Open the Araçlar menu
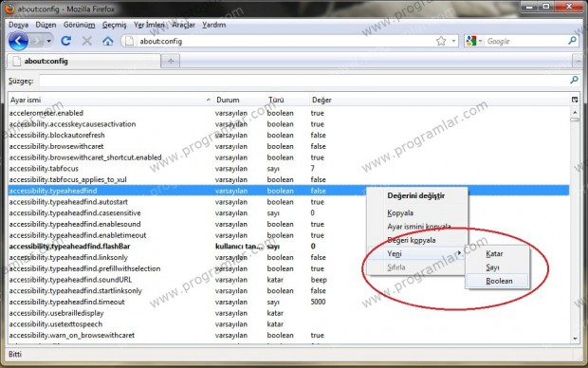588x368 pixels. (x=183, y=25)
